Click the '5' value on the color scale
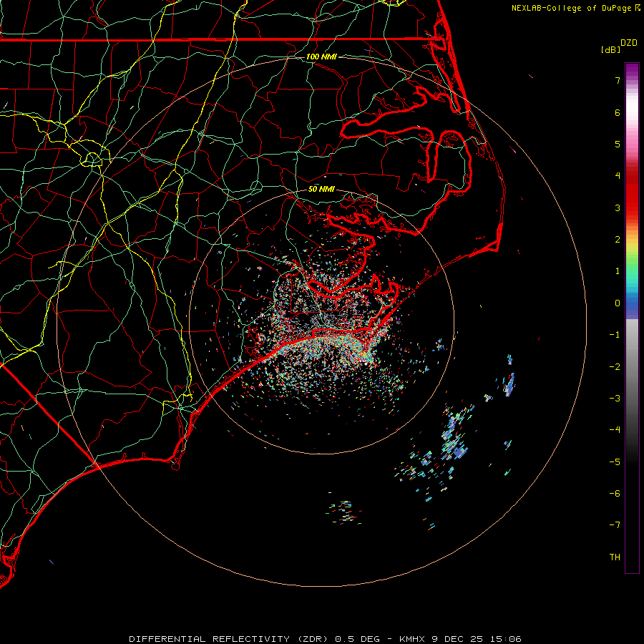This screenshot has width=644, height=644. pos(618,144)
